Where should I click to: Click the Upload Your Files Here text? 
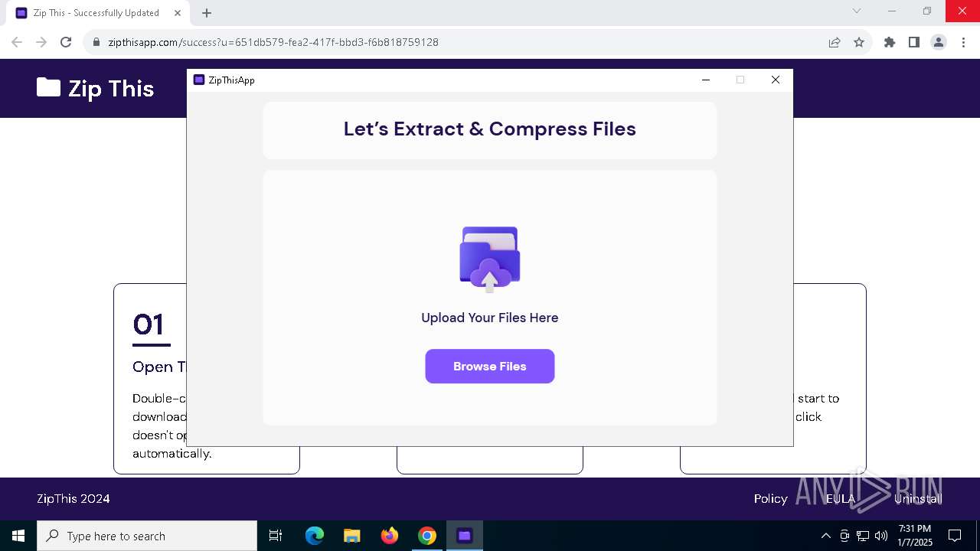pos(490,318)
